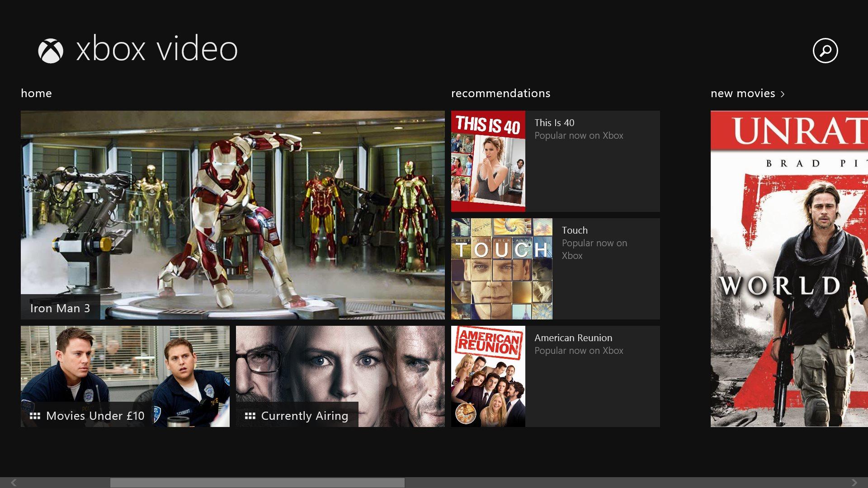The image size is (868, 488).
Task: Click the recommendations section heading
Action: (x=500, y=94)
